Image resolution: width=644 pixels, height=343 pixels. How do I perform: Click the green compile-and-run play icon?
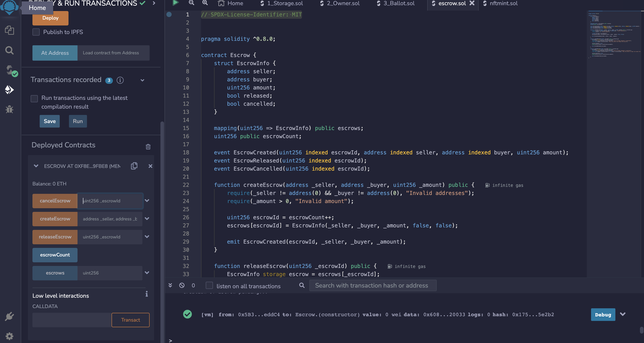tap(175, 3)
